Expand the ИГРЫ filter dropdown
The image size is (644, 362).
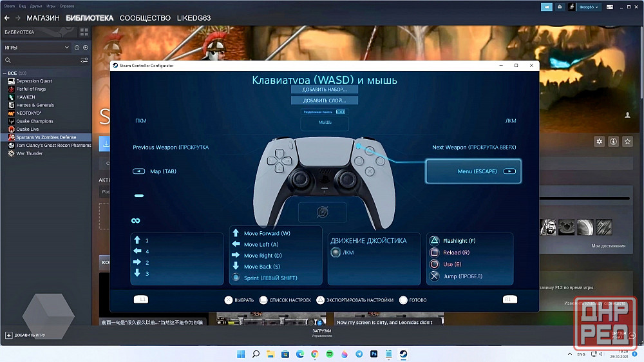(x=66, y=48)
